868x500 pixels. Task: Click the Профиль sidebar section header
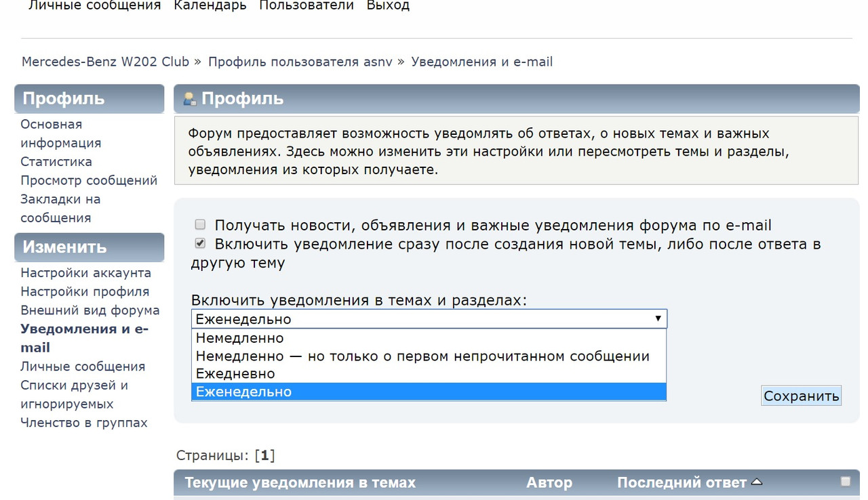coord(90,98)
